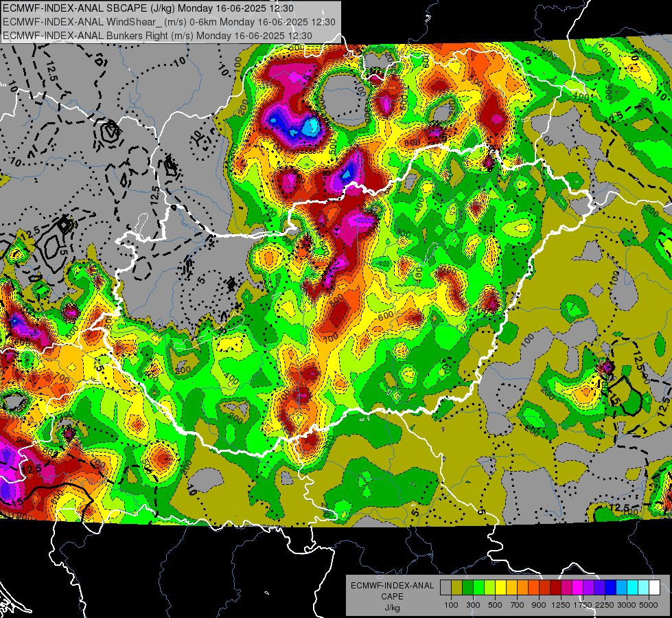Viewport: 672px width, 618px height.
Task: Click the WindShear_ (m/s) 0-6km title line
Action: 169,22
